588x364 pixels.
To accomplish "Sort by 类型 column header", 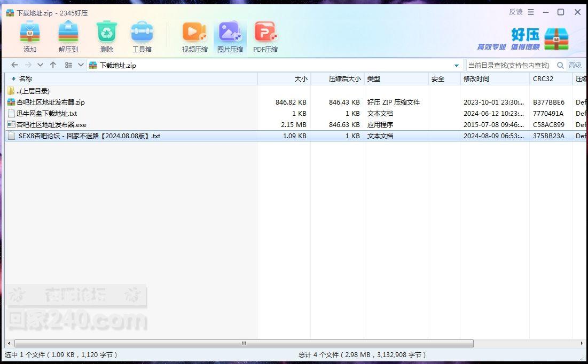I will [396, 78].
